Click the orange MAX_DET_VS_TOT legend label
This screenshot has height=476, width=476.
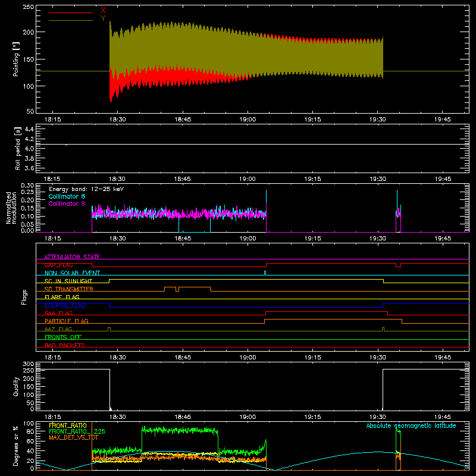74,437
